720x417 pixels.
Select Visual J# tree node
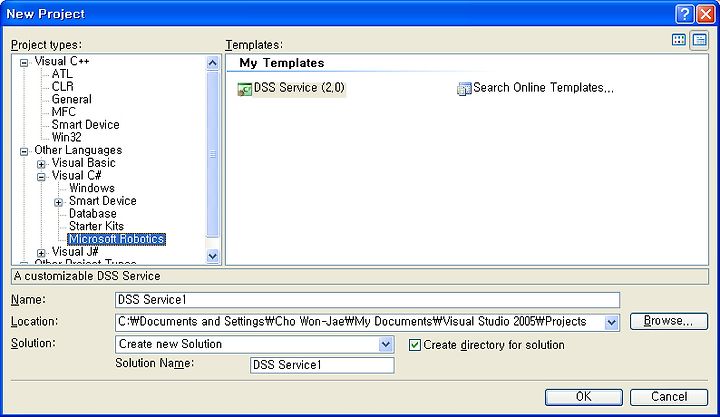tap(75, 252)
